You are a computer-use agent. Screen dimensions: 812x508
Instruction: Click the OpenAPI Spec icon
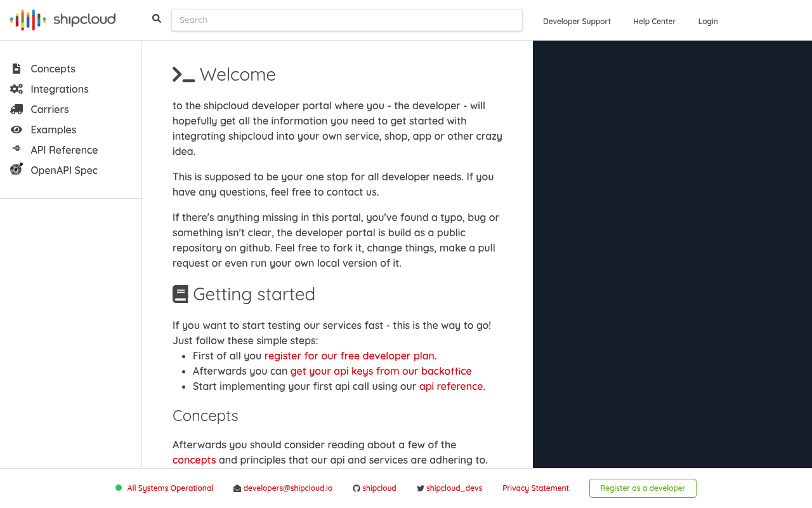pos(16,170)
